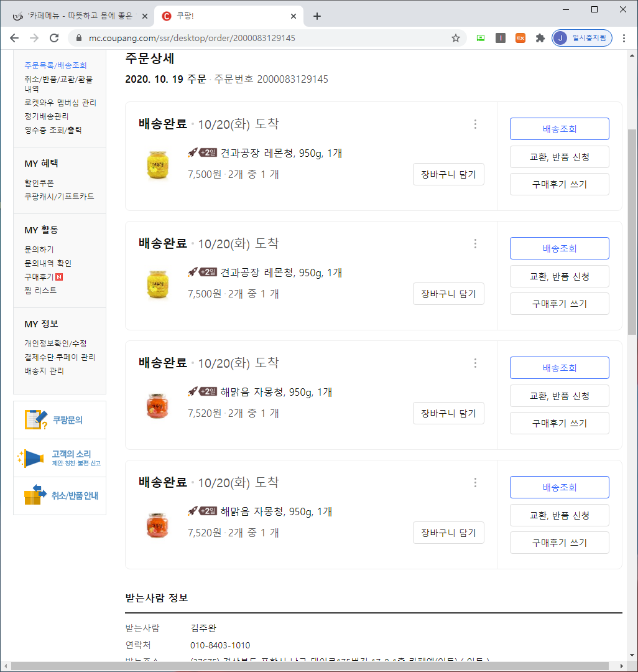Screen dimensions: 638x672
Task: Add second 레몬청 to cart with 장바구니 담기
Action: (x=448, y=294)
